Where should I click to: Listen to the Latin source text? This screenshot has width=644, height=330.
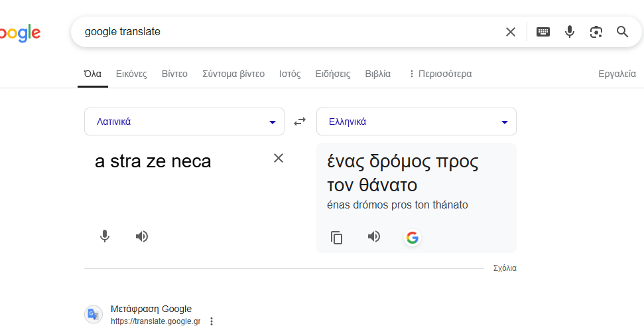(x=141, y=236)
